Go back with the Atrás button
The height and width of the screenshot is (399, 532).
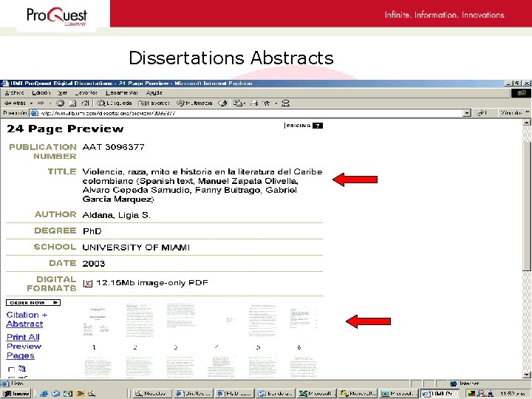pyautogui.click(x=15, y=103)
